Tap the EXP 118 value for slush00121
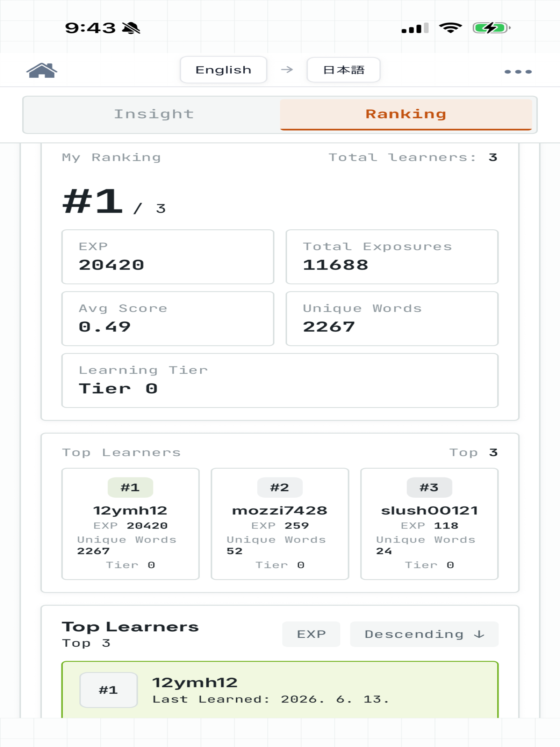This screenshot has height=747, width=560. (429, 526)
